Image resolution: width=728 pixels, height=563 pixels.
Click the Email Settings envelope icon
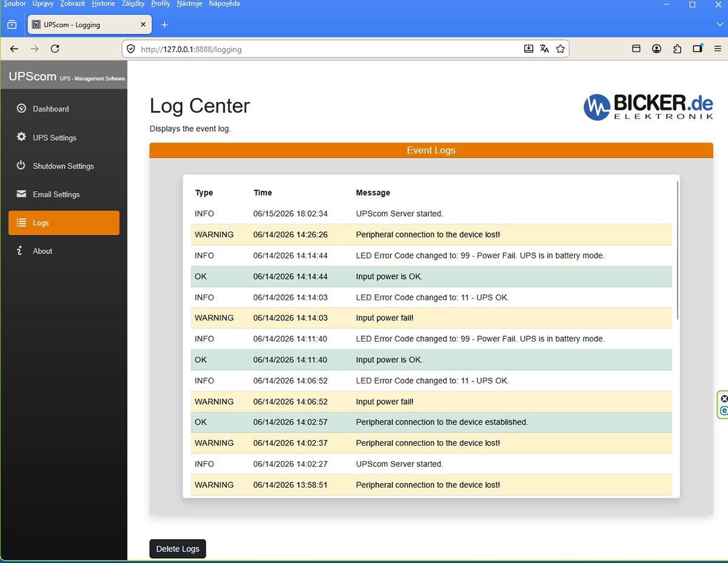[x=21, y=194]
